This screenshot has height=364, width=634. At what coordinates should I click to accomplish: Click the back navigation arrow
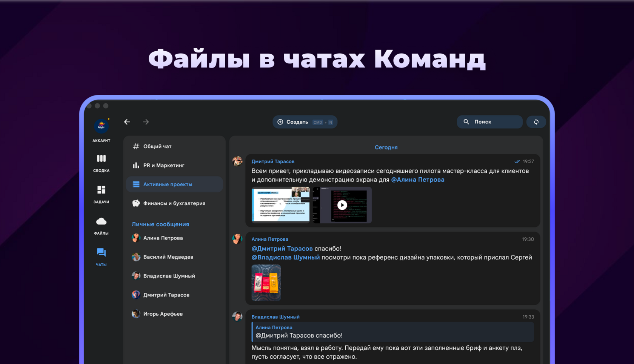click(127, 122)
